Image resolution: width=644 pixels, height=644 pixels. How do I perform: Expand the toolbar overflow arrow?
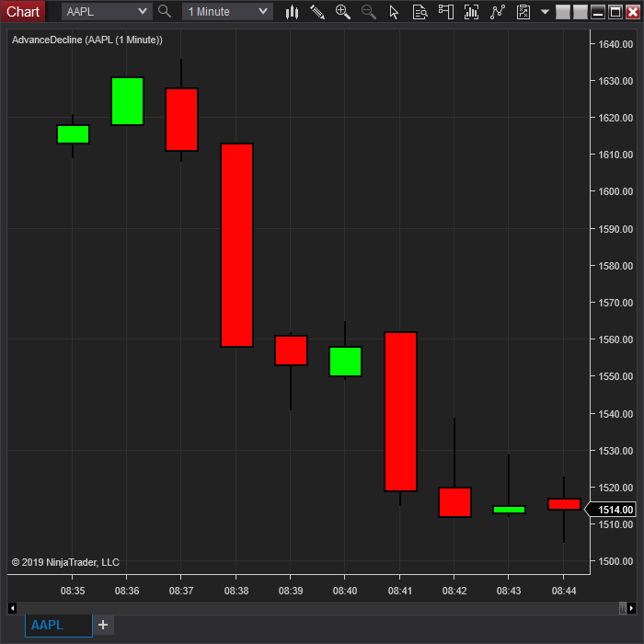tap(545, 12)
